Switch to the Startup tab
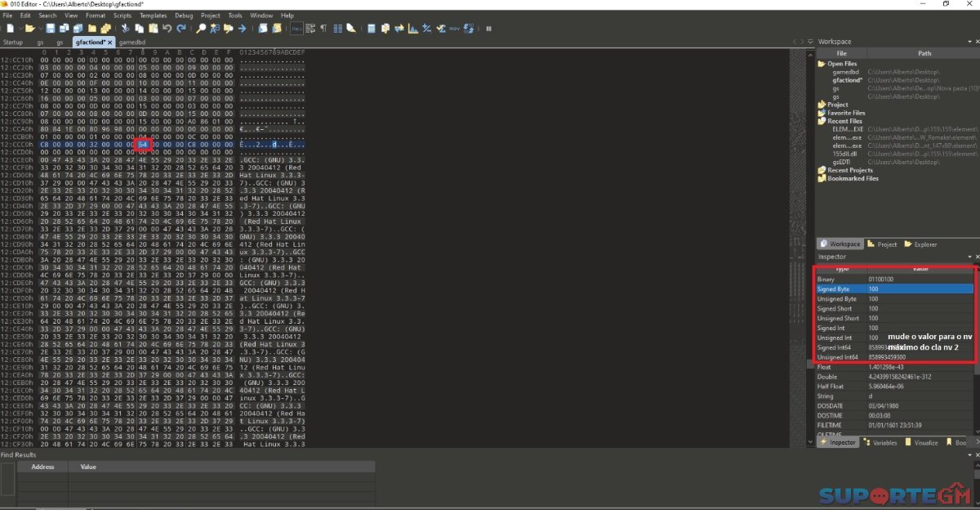The width and height of the screenshot is (980, 510). [x=13, y=42]
